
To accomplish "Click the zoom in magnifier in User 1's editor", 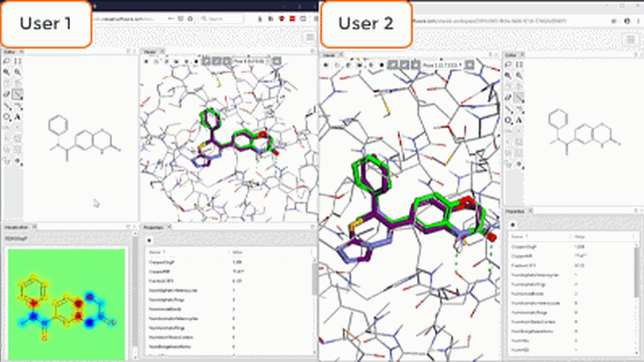I will coord(7,72).
